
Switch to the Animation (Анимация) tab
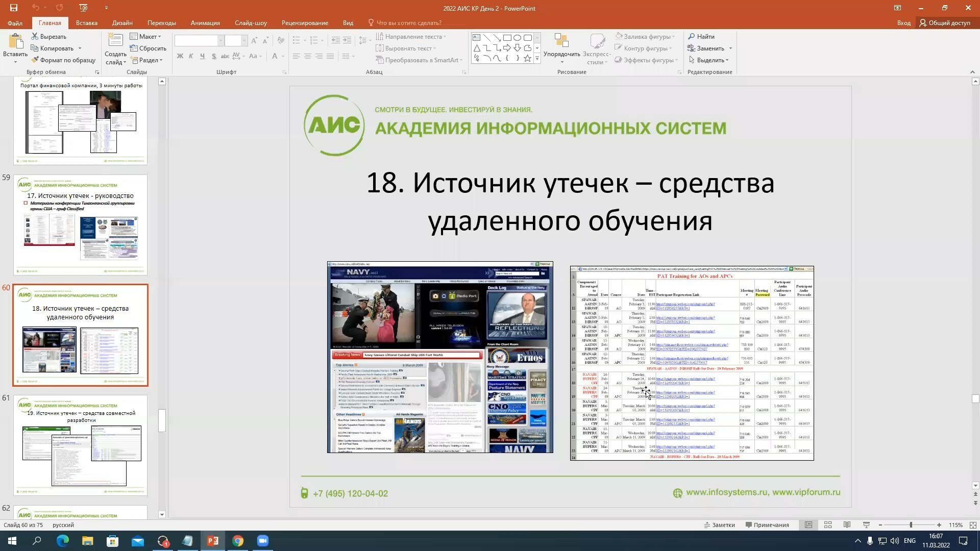click(x=205, y=23)
